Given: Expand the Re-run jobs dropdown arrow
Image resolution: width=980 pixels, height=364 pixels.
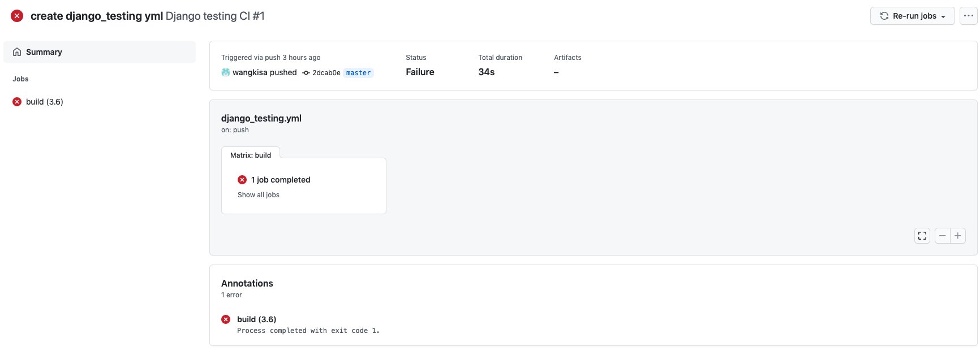Looking at the screenshot, I should (943, 16).
